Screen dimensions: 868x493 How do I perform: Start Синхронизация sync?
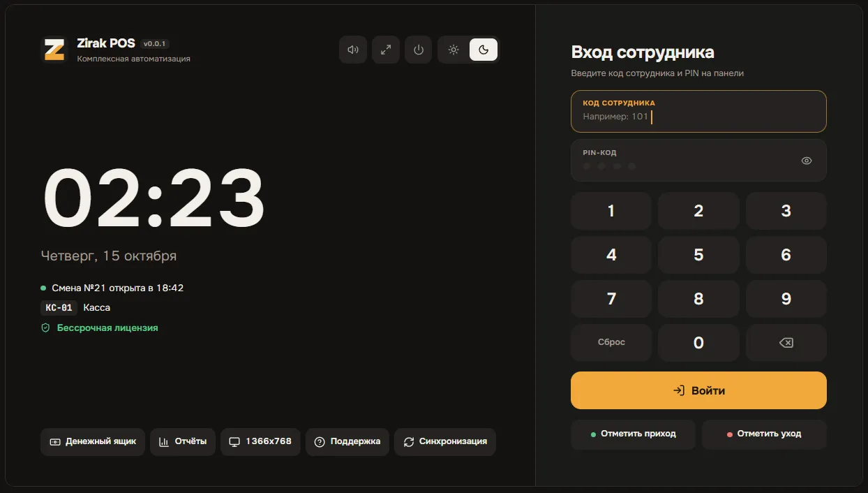click(445, 442)
